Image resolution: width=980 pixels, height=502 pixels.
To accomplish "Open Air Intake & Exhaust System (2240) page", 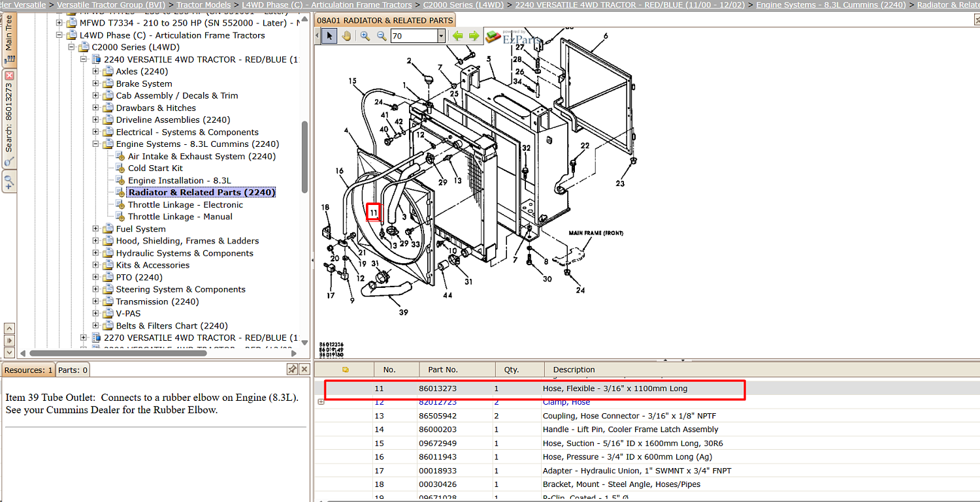I will click(x=202, y=156).
